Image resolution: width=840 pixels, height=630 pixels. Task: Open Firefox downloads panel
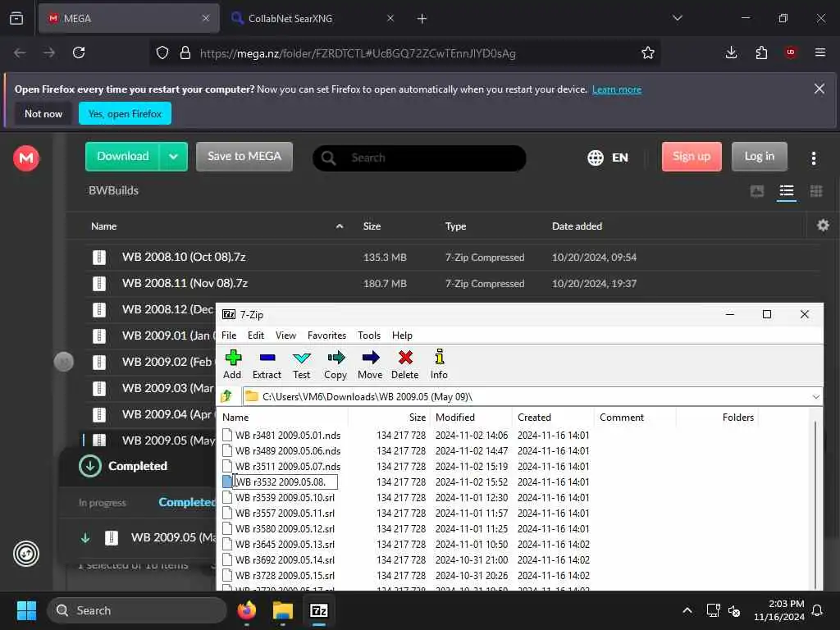[731, 52]
